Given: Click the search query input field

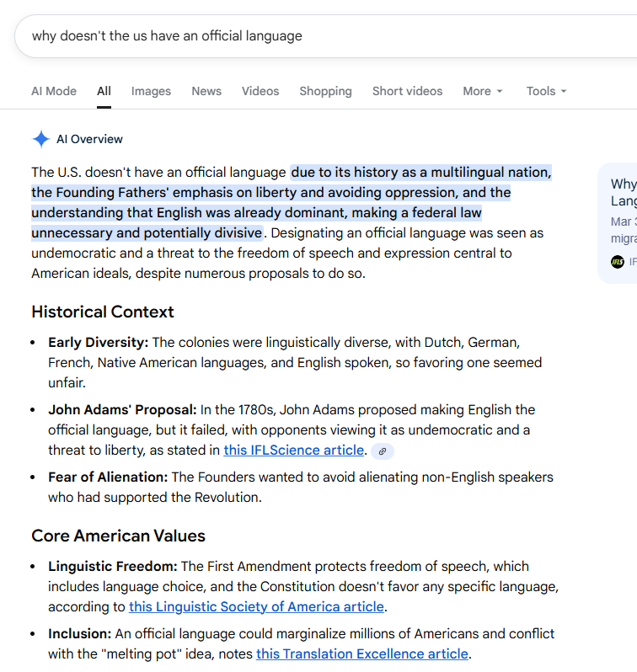Looking at the screenshot, I should [x=326, y=36].
